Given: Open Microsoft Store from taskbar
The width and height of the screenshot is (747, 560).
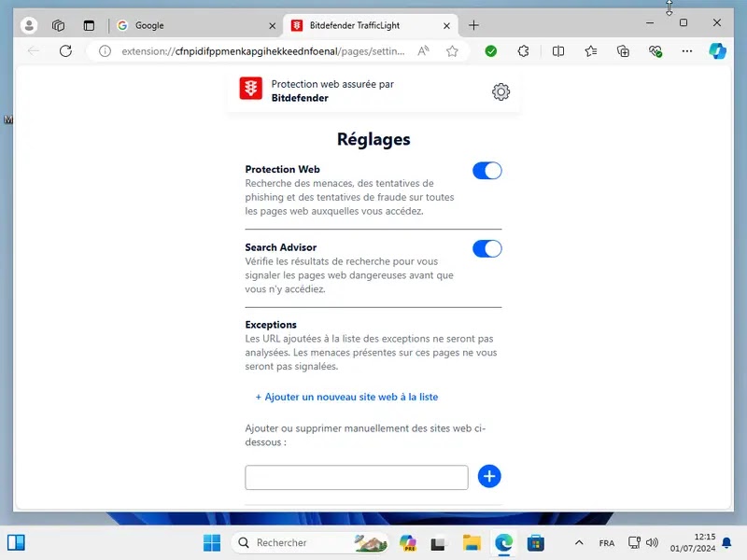Looking at the screenshot, I should 535,543.
